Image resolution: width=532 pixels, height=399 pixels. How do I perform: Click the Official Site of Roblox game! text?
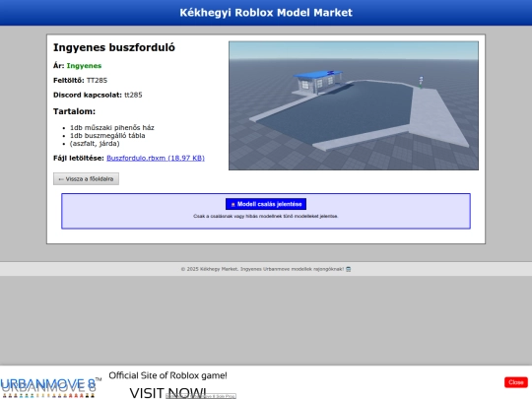click(x=167, y=375)
